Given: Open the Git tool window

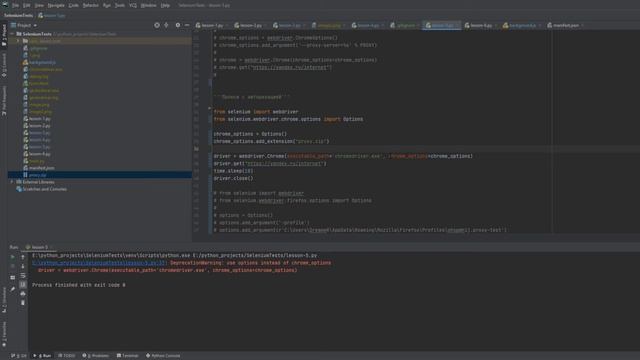Looking at the screenshot, I should pyautogui.click(x=19, y=356).
